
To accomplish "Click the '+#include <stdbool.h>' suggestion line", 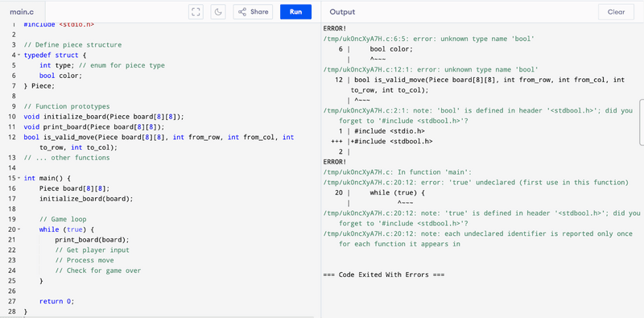I will [x=391, y=142].
